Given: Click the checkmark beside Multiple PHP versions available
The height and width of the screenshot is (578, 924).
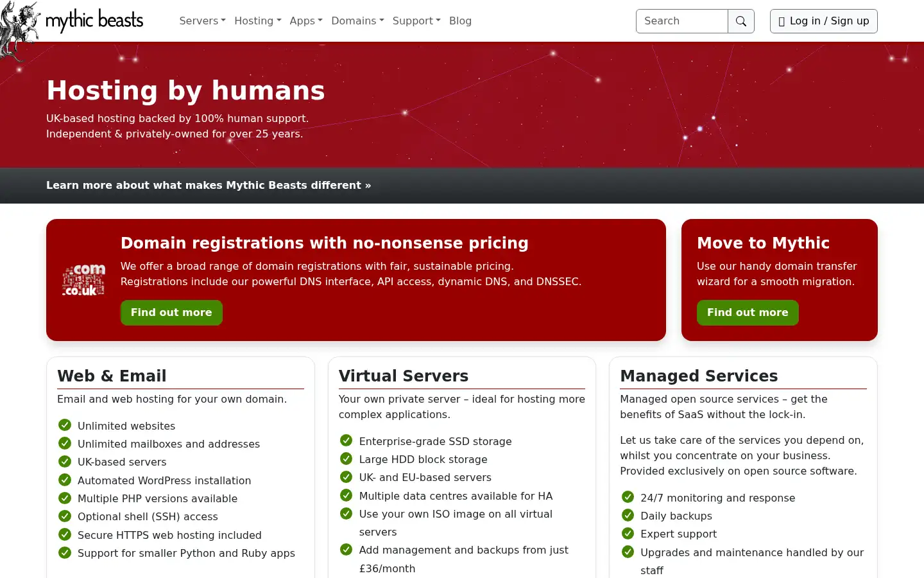Looking at the screenshot, I should click(65, 498).
